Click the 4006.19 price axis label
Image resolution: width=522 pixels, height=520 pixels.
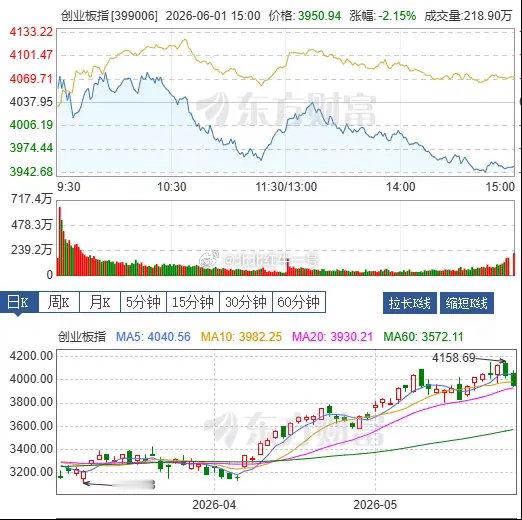[x=31, y=125]
